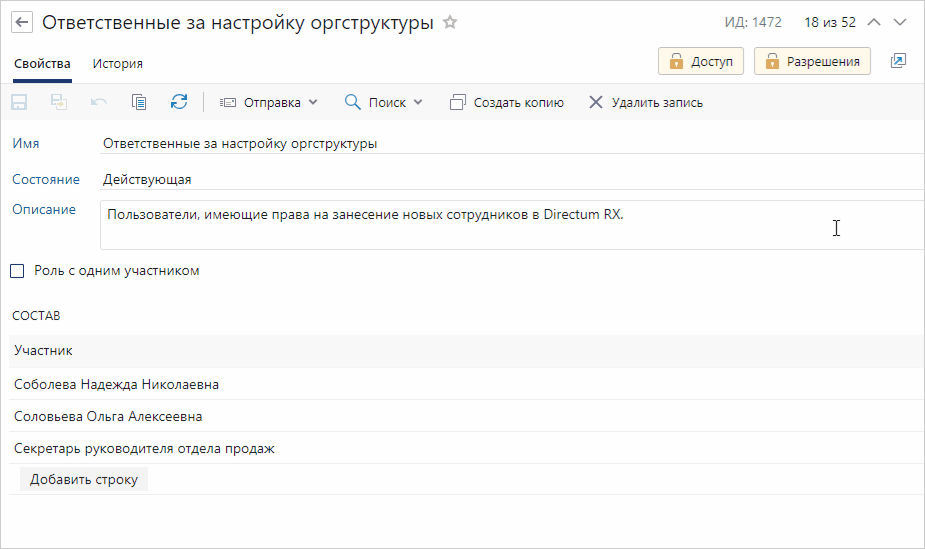Open the Разрешения button

pos(812,61)
